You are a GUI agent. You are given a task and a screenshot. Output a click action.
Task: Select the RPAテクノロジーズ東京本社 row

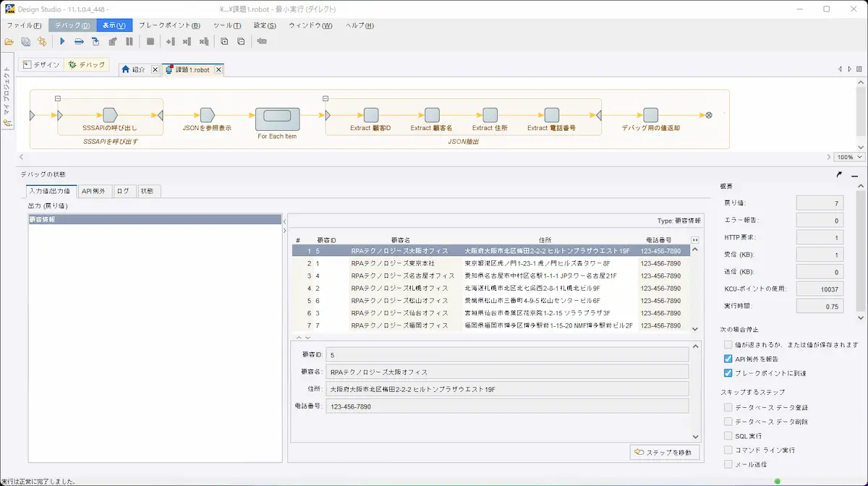pyautogui.click(x=490, y=263)
